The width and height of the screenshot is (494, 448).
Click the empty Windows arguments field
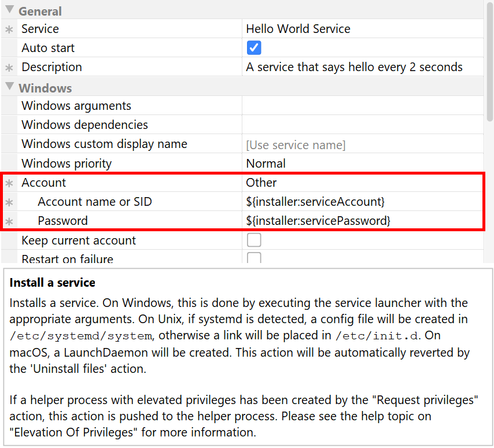pyautogui.click(x=362, y=106)
